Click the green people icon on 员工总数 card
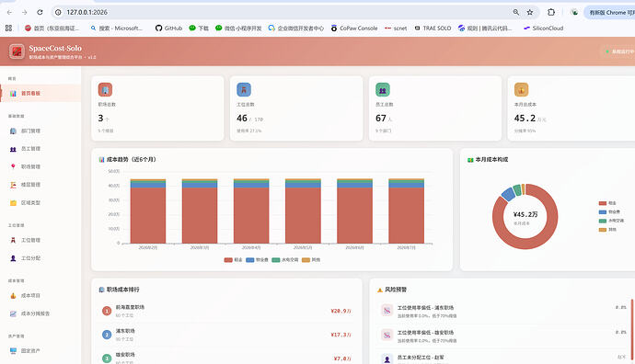Screen dimensions: 635x364 coord(383,90)
